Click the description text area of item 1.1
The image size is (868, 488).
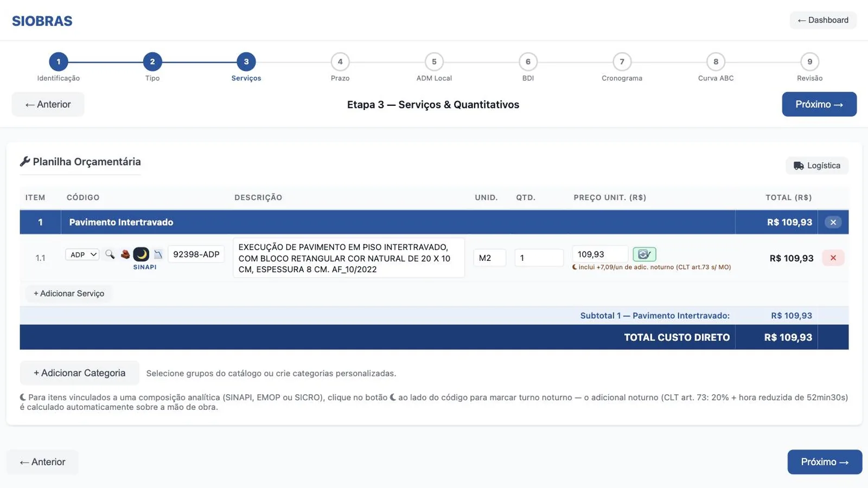pos(349,258)
